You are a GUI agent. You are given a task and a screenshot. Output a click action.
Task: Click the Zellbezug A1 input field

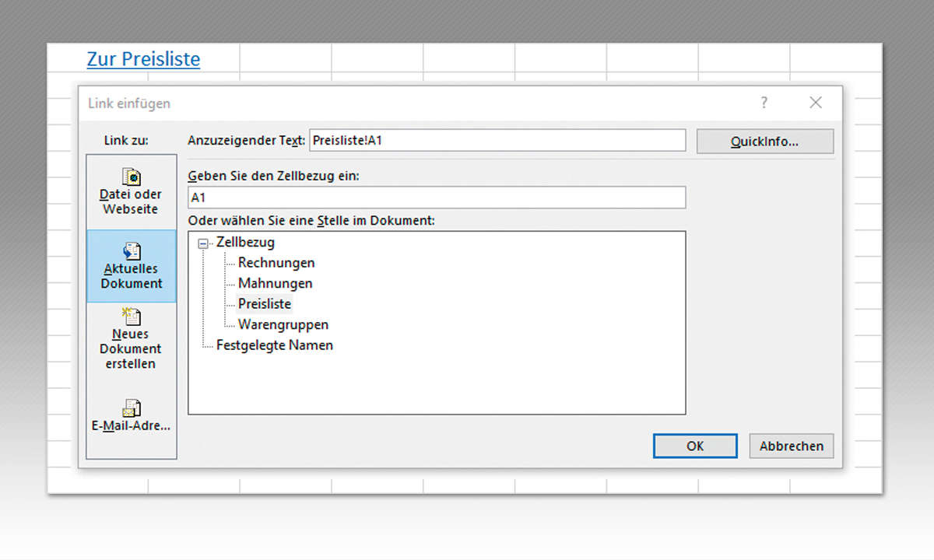[x=437, y=198]
